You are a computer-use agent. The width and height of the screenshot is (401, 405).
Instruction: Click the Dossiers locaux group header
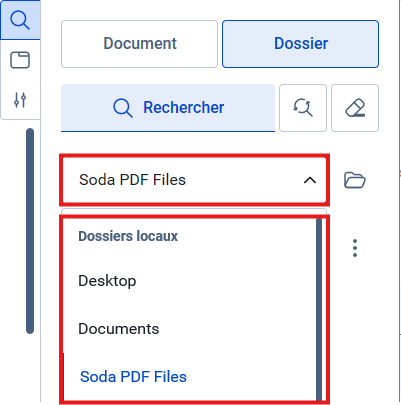coord(128,236)
